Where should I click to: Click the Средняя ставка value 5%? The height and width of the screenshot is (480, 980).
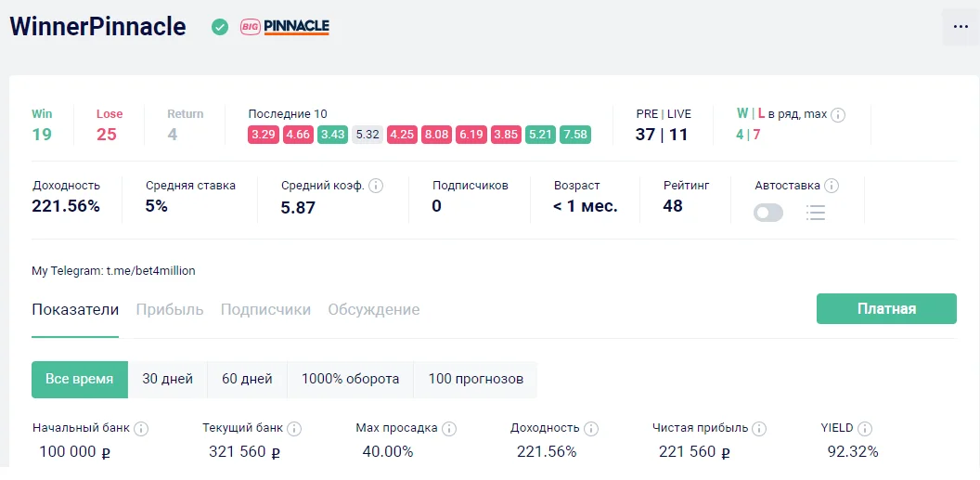(x=156, y=206)
